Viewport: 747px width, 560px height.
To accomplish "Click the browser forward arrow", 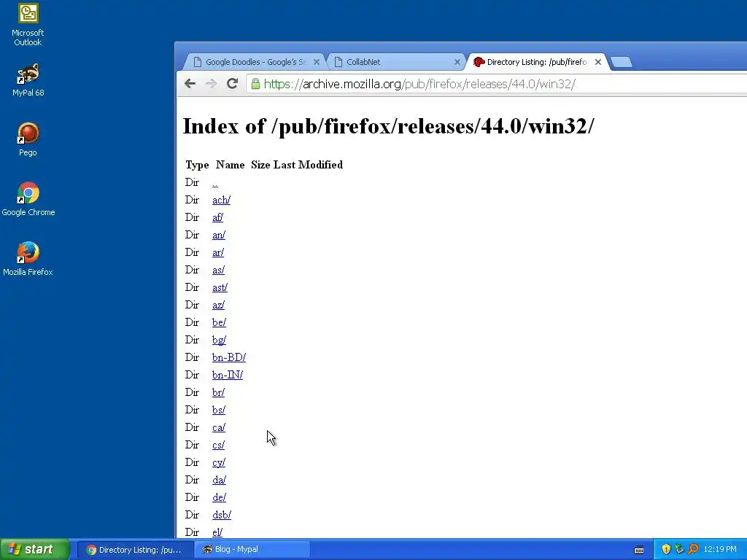I will 211,84.
